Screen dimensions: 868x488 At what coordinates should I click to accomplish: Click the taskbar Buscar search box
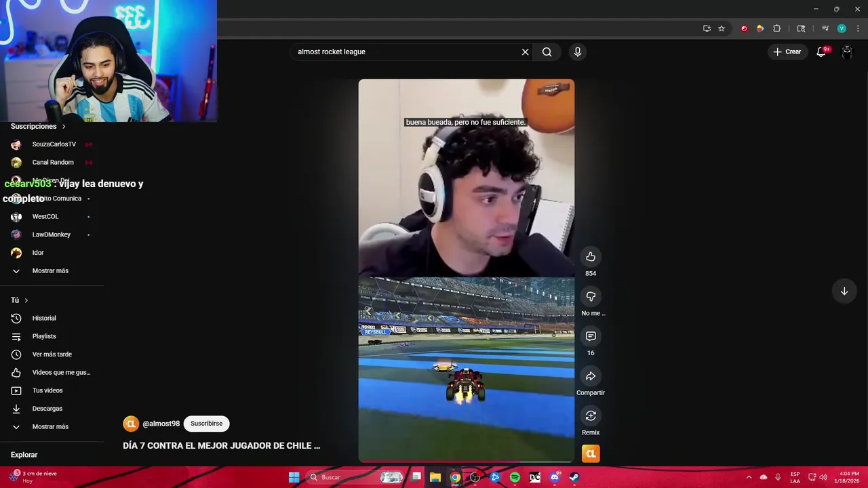coord(355,477)
